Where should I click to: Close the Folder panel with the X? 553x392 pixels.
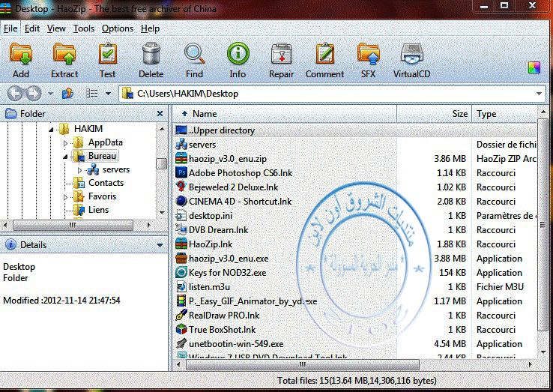click(160, 114)
